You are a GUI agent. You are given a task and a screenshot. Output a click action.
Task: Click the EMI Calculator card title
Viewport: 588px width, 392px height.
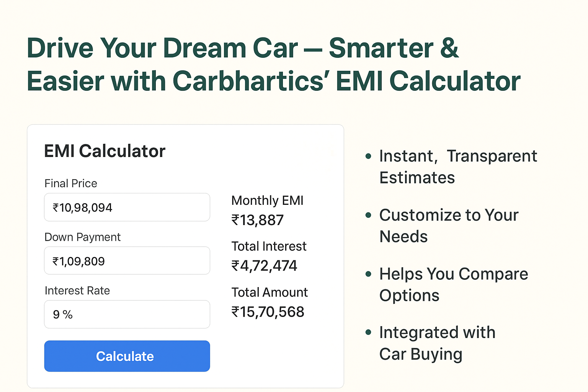click(x=105, y=151)
